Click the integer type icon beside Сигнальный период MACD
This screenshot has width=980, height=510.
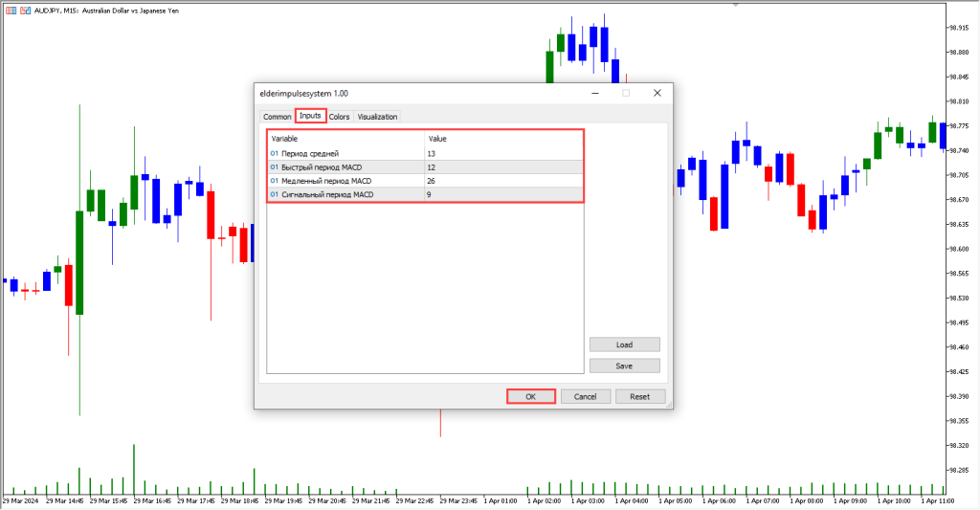pyautogui.click(x=275, y=194)
